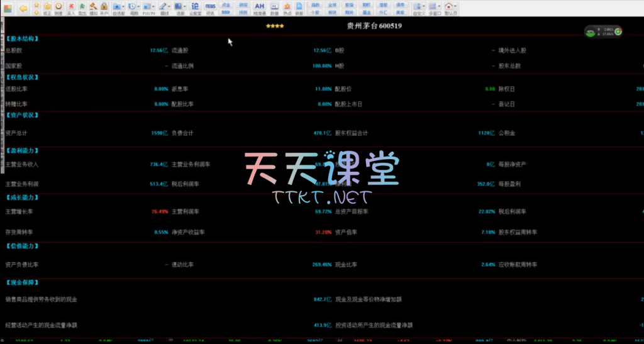
Task: Expand the 自选股 dropdown arrow
Action: [123, 7]
